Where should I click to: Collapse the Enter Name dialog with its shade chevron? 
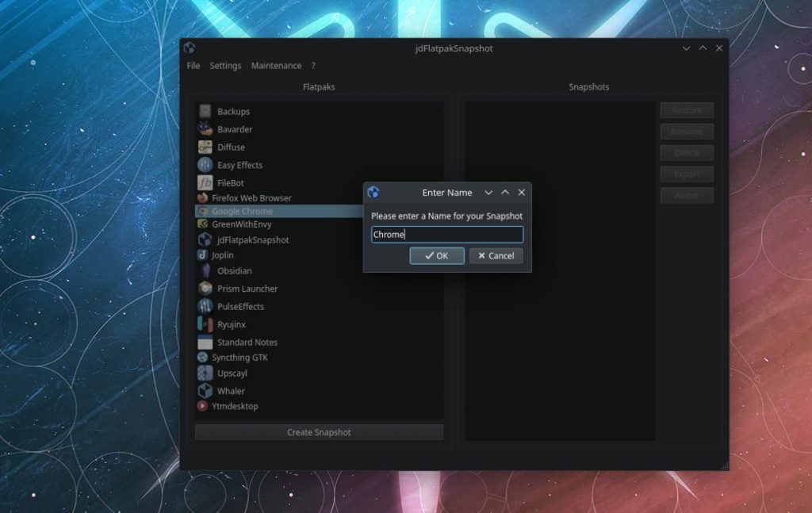(488, 192)
